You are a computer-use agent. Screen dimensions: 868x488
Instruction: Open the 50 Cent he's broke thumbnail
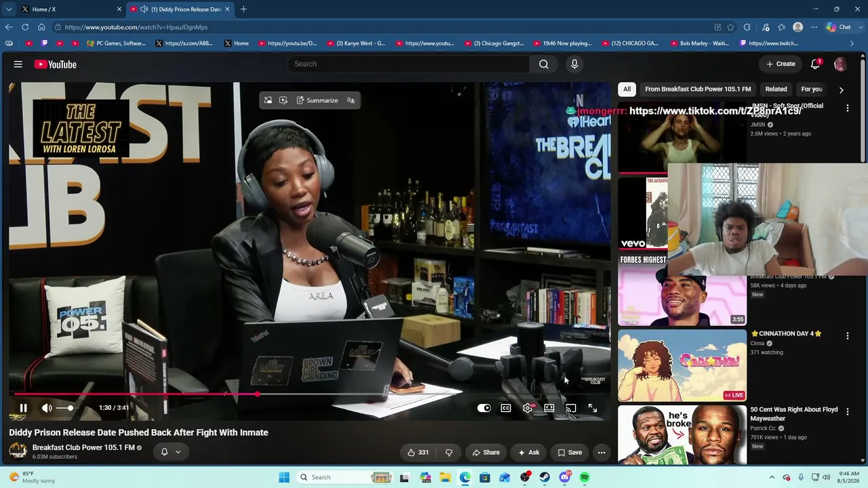[682, 435]
